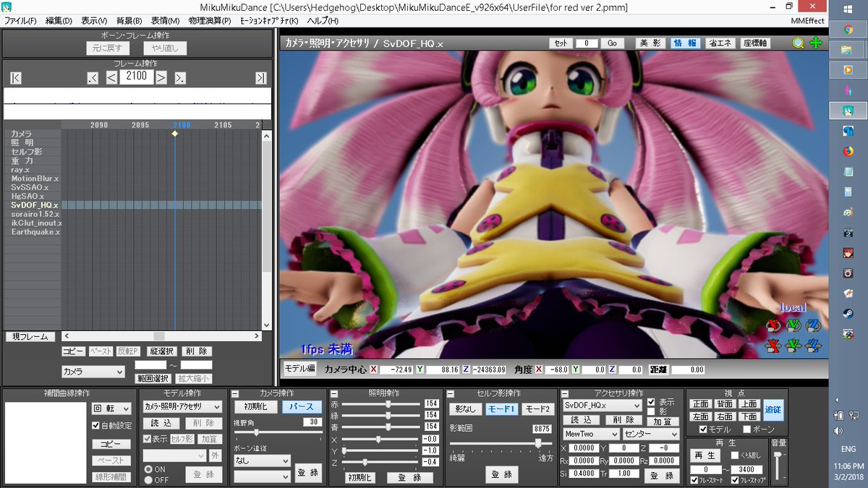
Task: Open the センター bone dropdown
Action: point(651,434)
